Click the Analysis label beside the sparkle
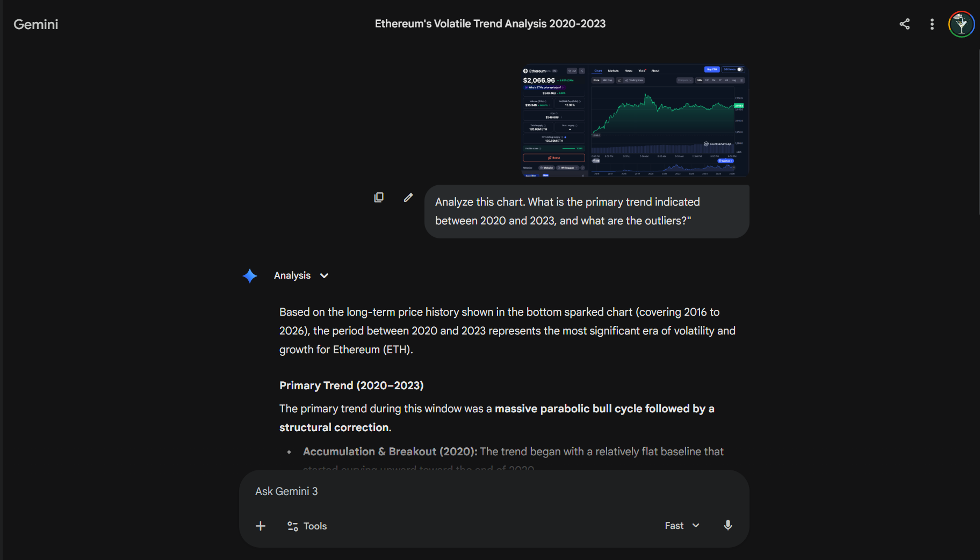The width and height of the screenshot is (980, 560). point(292,275)
